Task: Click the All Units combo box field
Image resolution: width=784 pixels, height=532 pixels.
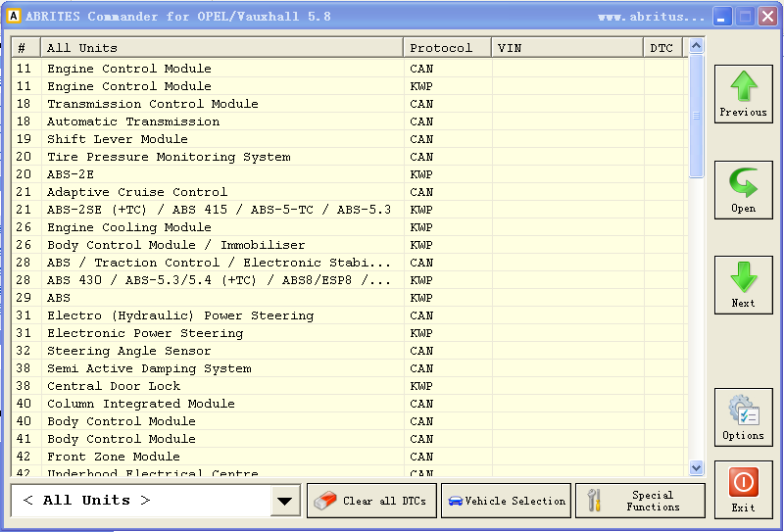Action: 140,501
